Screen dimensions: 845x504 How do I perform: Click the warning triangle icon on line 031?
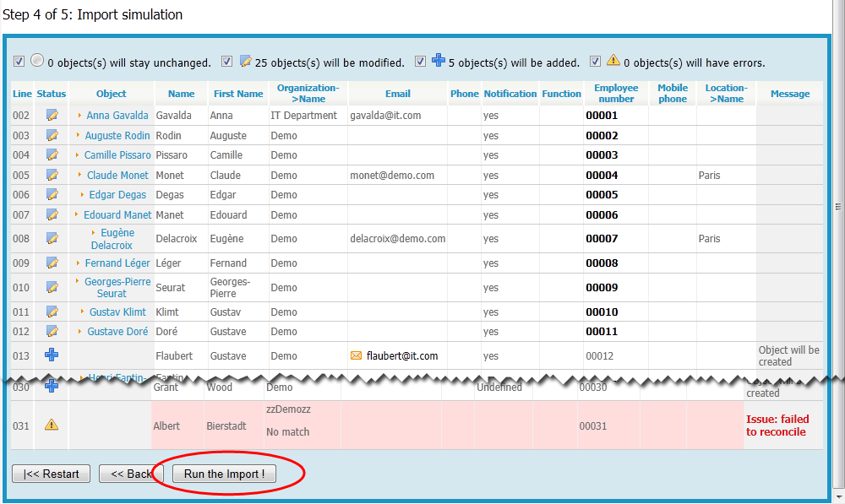[52, 425]
